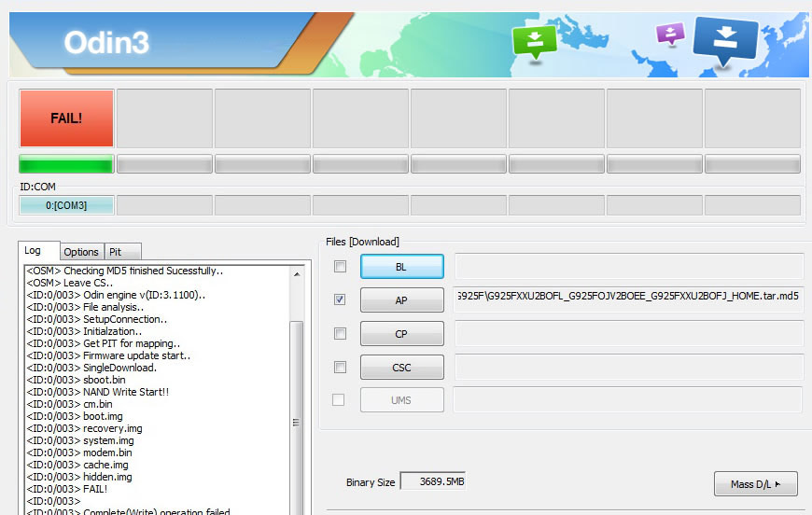
Task: Click the CP file button
Action: coord(401,334)
